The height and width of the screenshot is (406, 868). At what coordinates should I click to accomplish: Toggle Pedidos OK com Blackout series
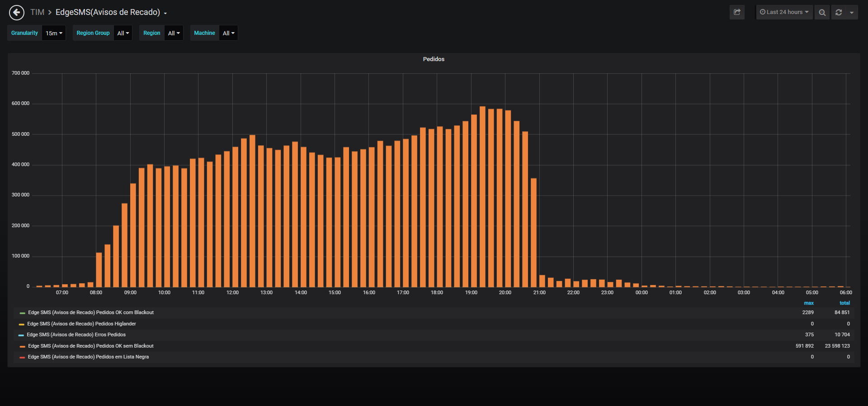coord(91,313)
